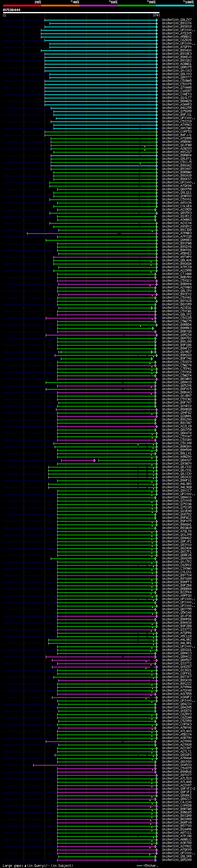Viewport: 197px width, 868px height.
Task: Select hit label UniRef100_A9TU77
Action: pyautogui.click(x=177, y=775)
